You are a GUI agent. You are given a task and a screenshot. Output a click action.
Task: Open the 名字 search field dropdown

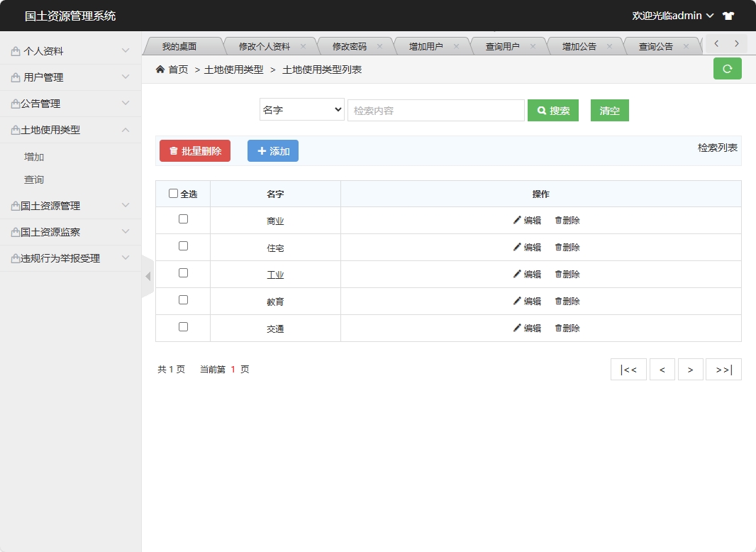(x=301, y=110)
